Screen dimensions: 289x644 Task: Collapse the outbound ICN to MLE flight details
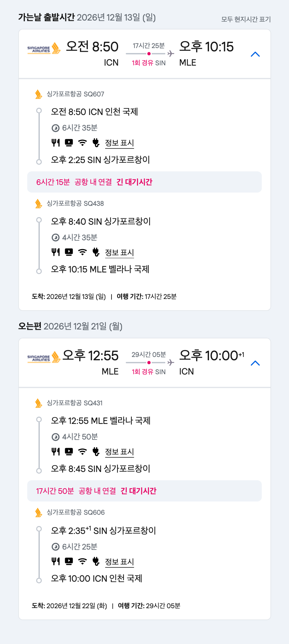(255, 54)
